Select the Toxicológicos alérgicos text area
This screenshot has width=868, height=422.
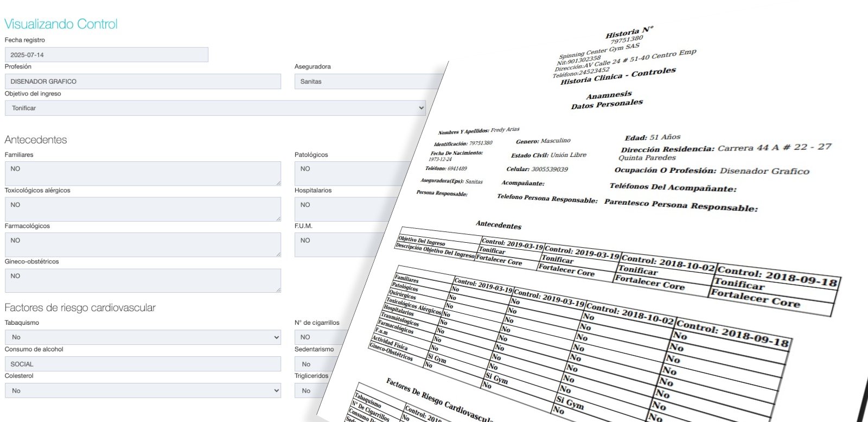pyautogui.click(x=143, y=209)
